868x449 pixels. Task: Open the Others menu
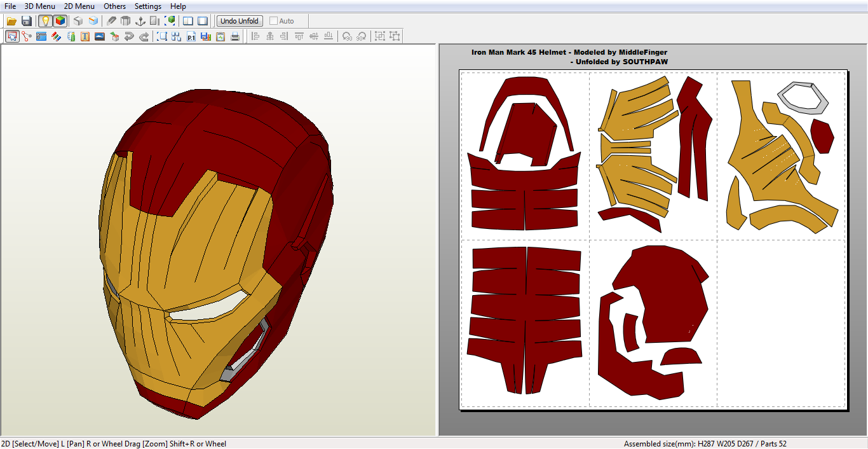[115, 6]
